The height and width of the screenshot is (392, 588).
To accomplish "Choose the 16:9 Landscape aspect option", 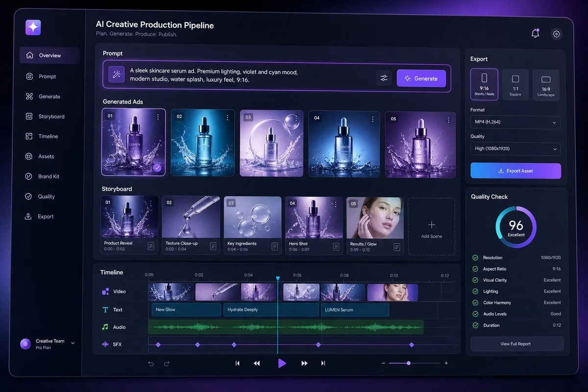I will pyautogui.click(x=546, y=84).
